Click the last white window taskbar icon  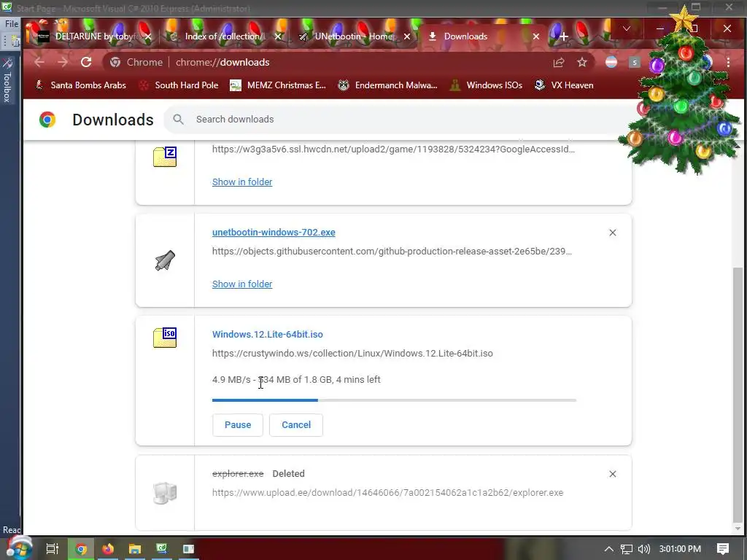tap(189, 549)
